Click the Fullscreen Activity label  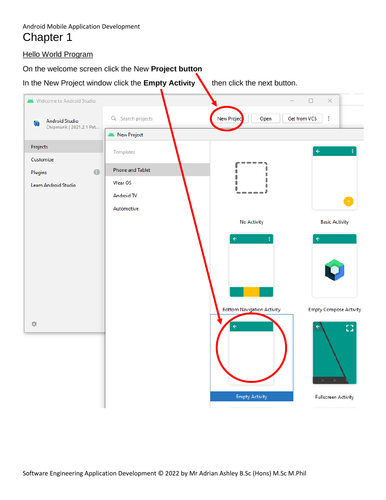(x=334, y=397)
